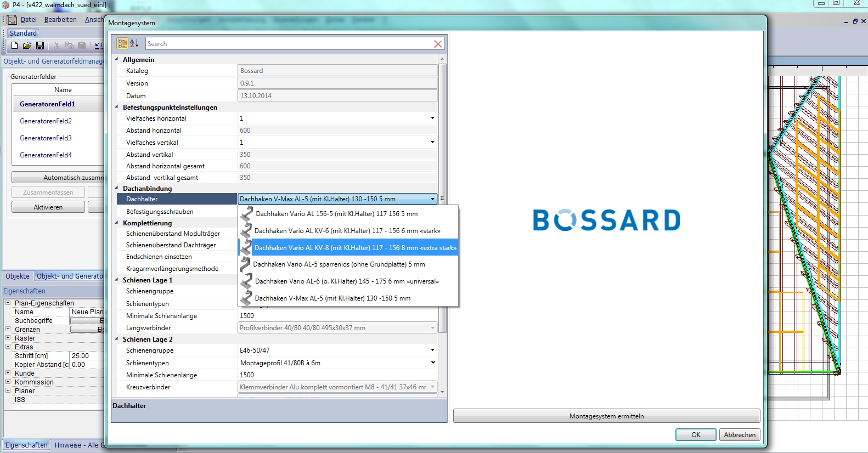Open a file with the folder icon
Screen dimensions: 868x453
click(x=27, y=46)
